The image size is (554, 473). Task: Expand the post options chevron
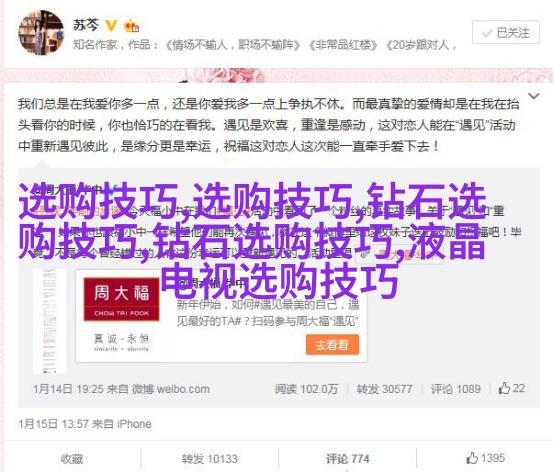tap(533, 96)
